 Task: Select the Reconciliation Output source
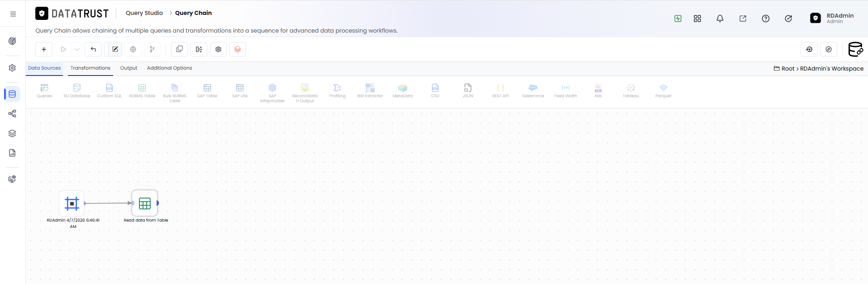[x=305, y=93]
